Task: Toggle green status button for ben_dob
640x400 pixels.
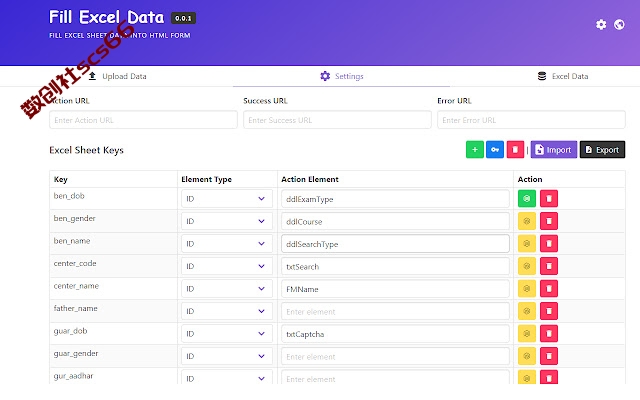Action: [527, 199]
